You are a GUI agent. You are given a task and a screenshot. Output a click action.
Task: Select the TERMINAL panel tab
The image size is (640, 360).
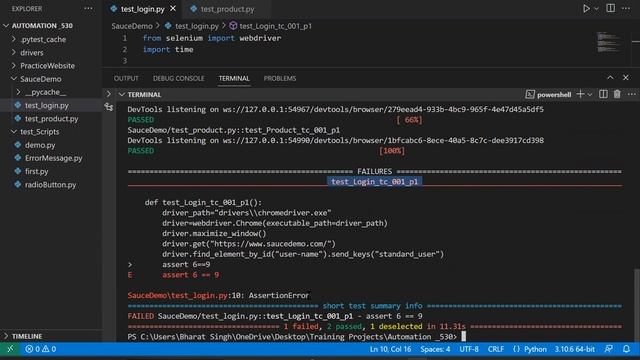[x=234, y=78]
